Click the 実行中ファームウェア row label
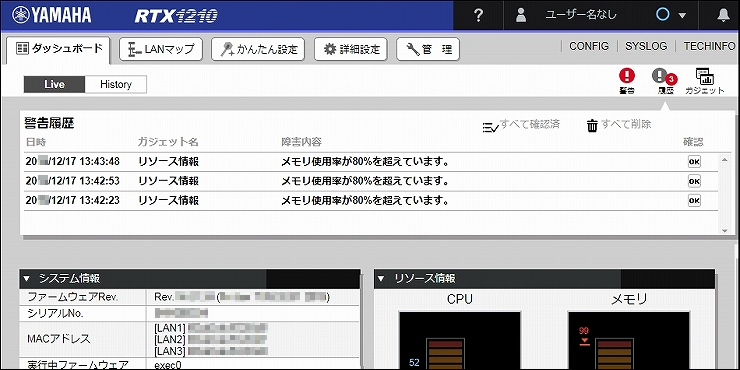The image size is (740, 370). pyautogui.click(x=78, y=364)
